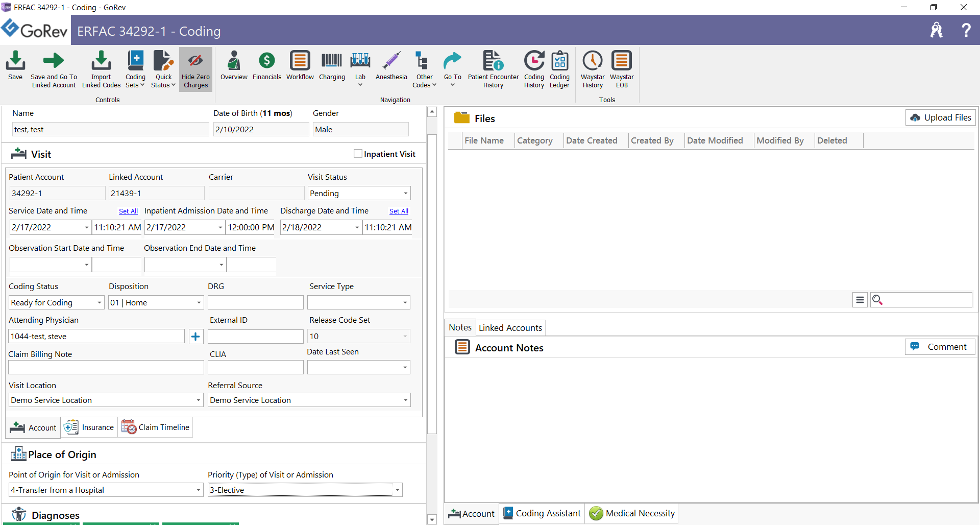980x525 pixels.
Task: Click the Save toolbar icon
Action: coord(15,66)
